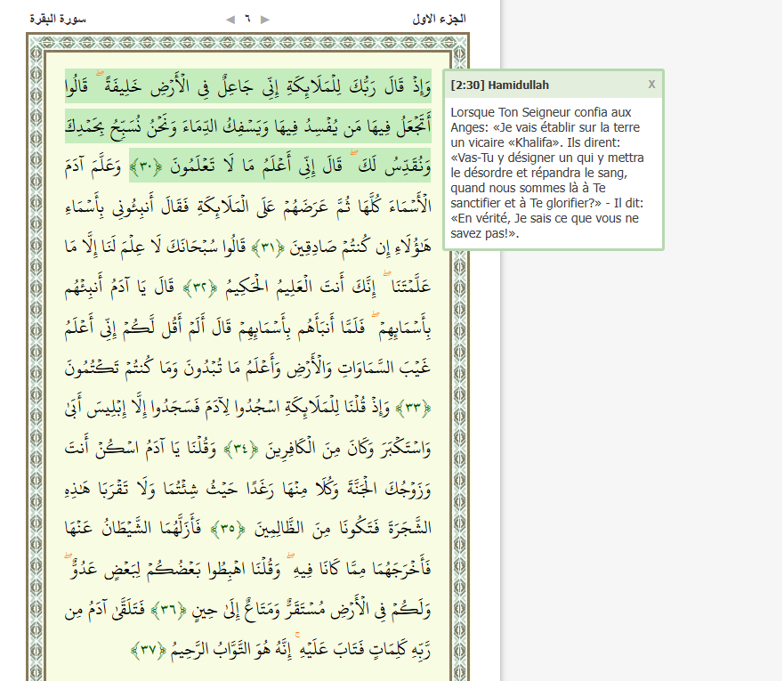Screen dimensions: 784x681
Task: Select verse end marker ٣٦
Action: tap(169, 610)
